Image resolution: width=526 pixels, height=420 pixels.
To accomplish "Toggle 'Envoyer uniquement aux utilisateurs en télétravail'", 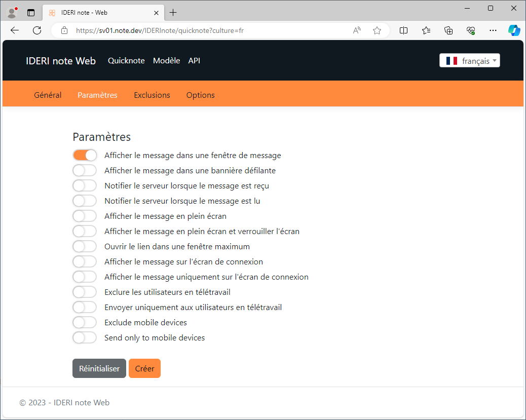I will (85, 308).
